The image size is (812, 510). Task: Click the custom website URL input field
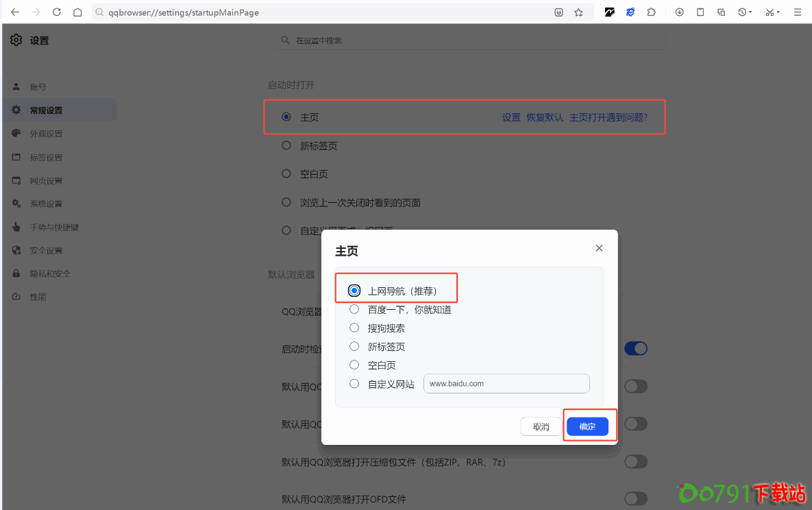(506, 384)
